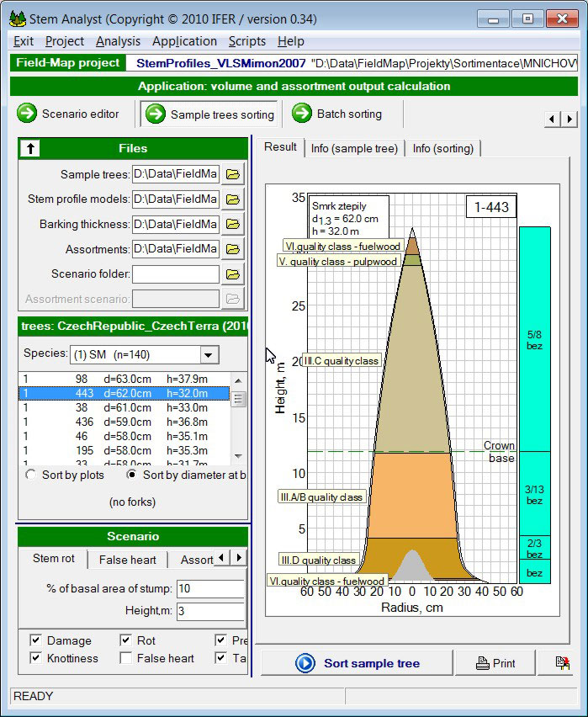Browse for the Scenario folder

coord(232,274)
